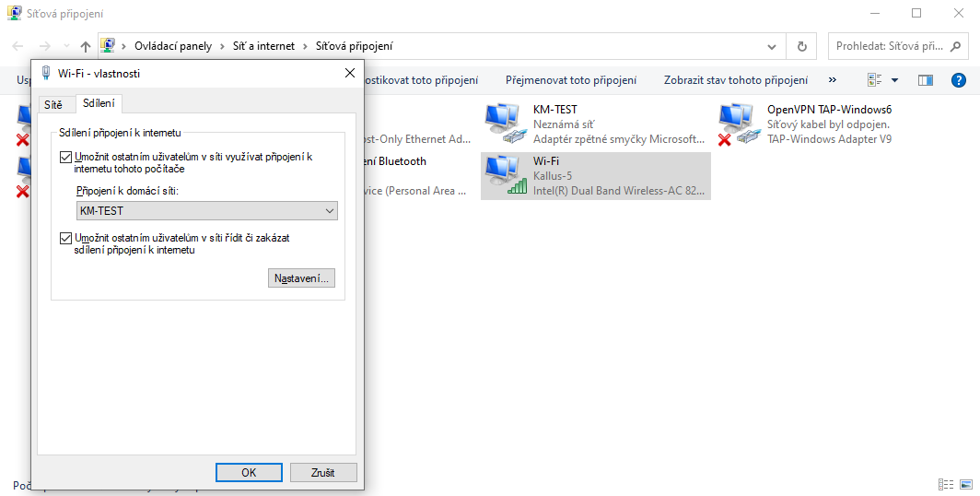Click Přejmenovat toto připojení toolbar command
980x496 pixels.
point(571,80)
